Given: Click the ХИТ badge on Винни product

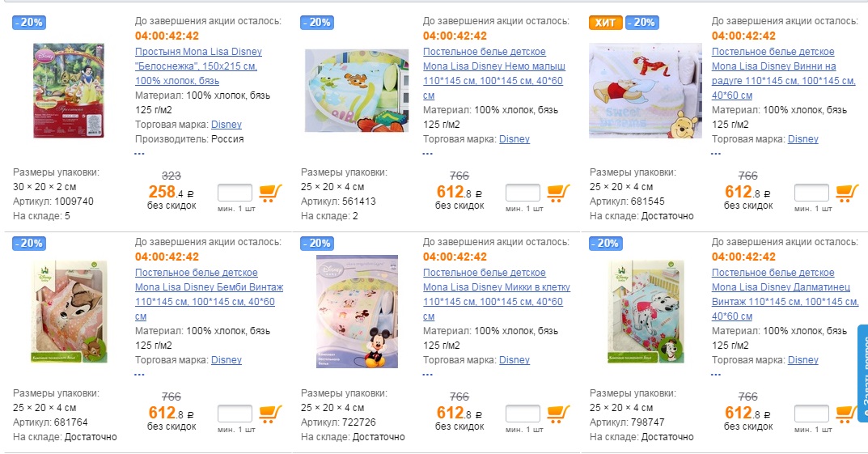Looking at the screenshot, I should (x=606, y=23).
